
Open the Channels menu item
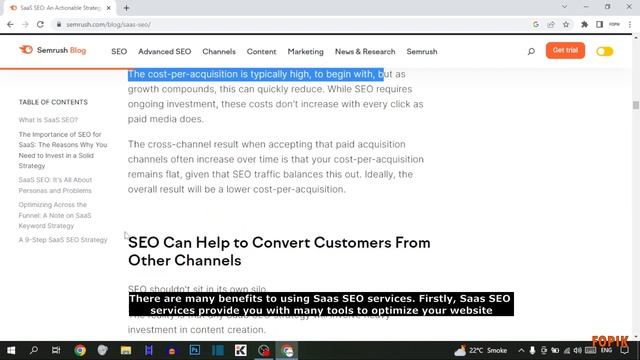coord(219,52)
